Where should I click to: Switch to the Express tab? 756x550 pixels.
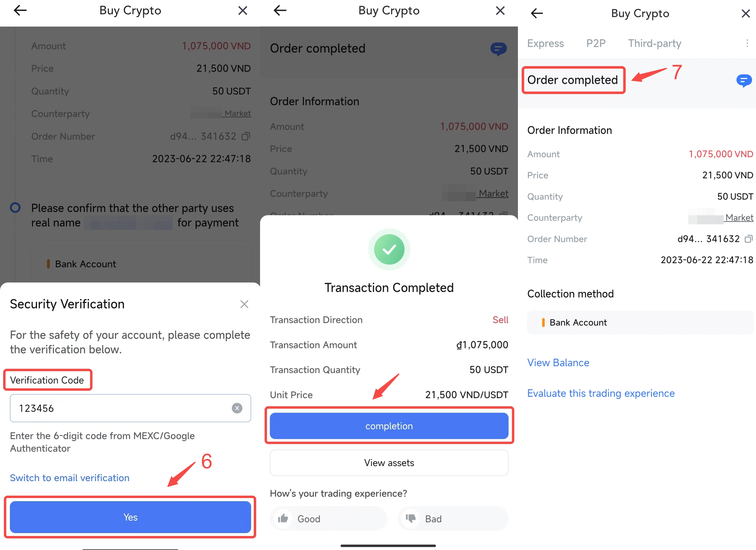pos(545,43)
